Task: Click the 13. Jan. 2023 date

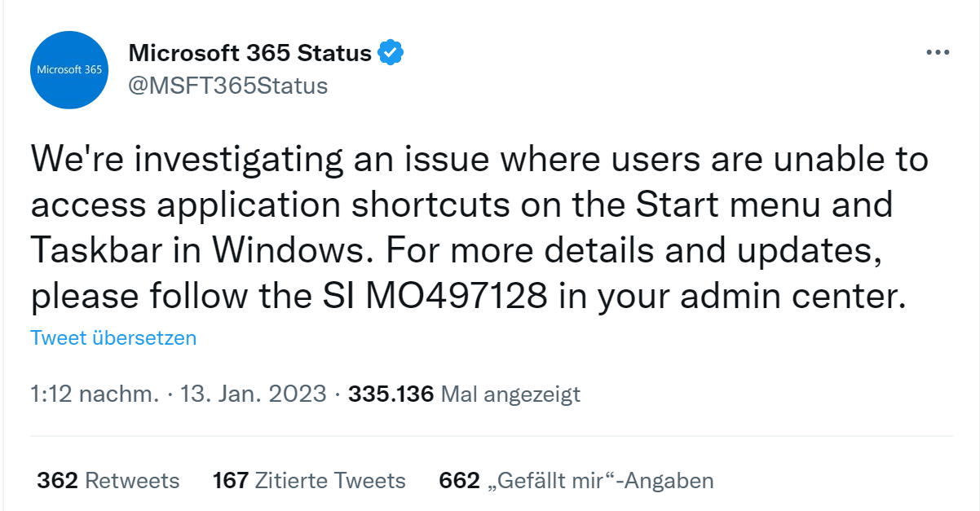Action: tap(253, 394)
